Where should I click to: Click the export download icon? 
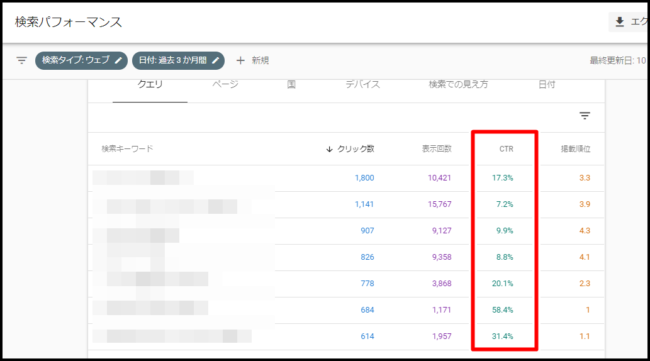(620, 22)
